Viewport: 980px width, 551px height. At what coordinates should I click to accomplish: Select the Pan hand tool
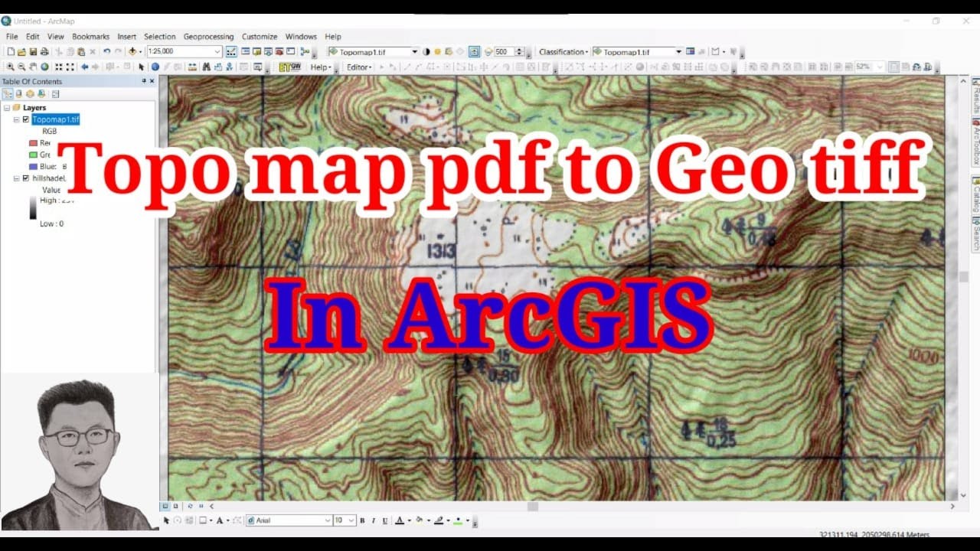pos(34,67)
